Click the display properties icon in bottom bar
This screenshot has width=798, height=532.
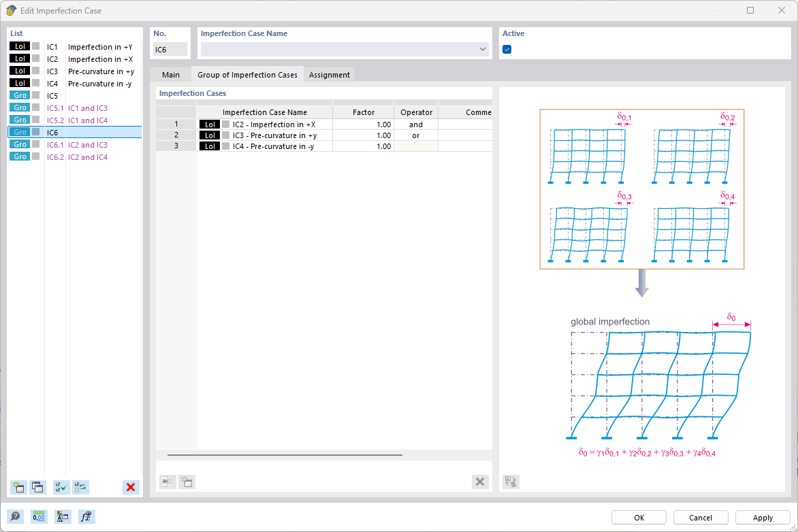[x=63, y=517]
